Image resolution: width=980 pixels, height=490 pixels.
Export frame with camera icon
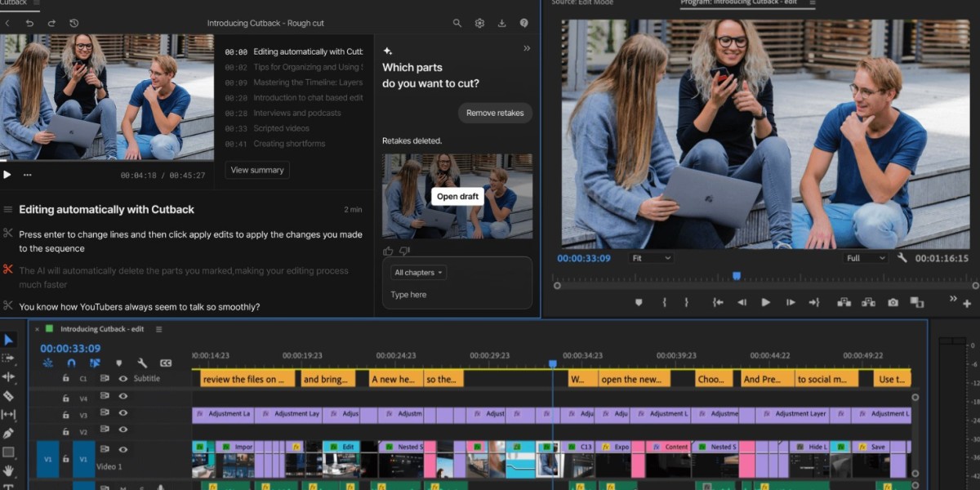(893, 302)
